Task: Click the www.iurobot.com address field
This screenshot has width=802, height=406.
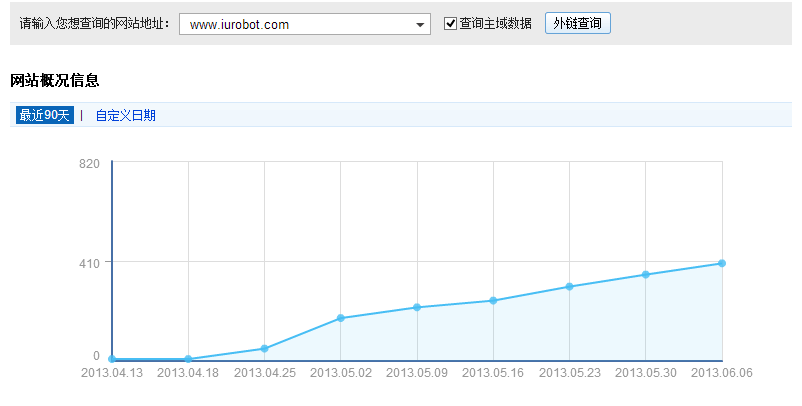Action: tap(295, 24)
